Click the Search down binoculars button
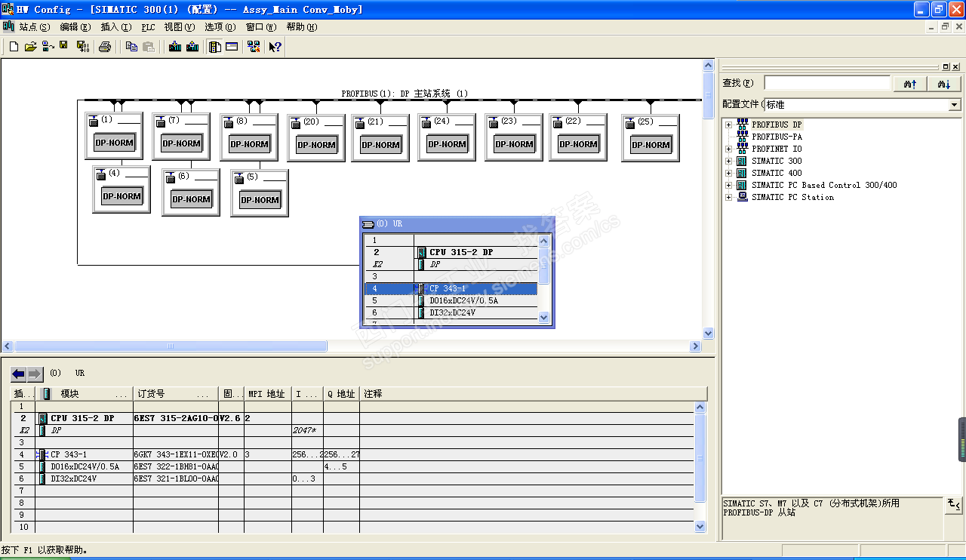Viewport: 966px width, 560px height. click(x=944, y=84)
